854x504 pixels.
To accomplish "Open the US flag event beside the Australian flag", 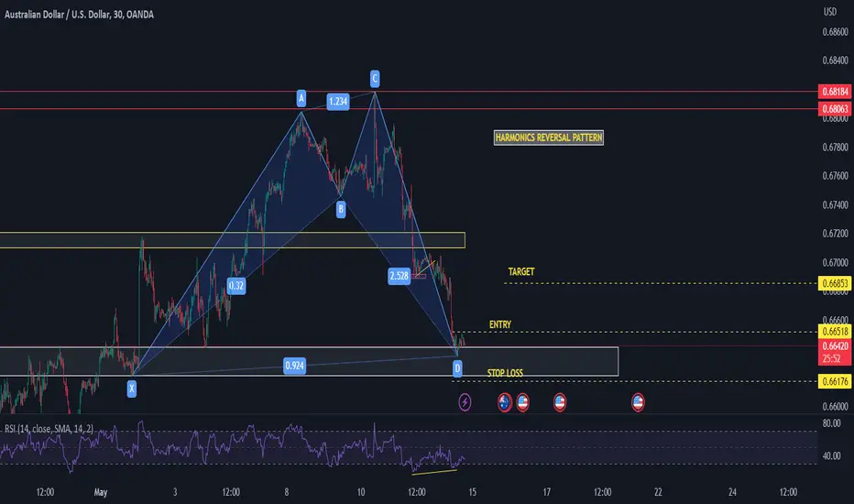I will tap(523, 402).
